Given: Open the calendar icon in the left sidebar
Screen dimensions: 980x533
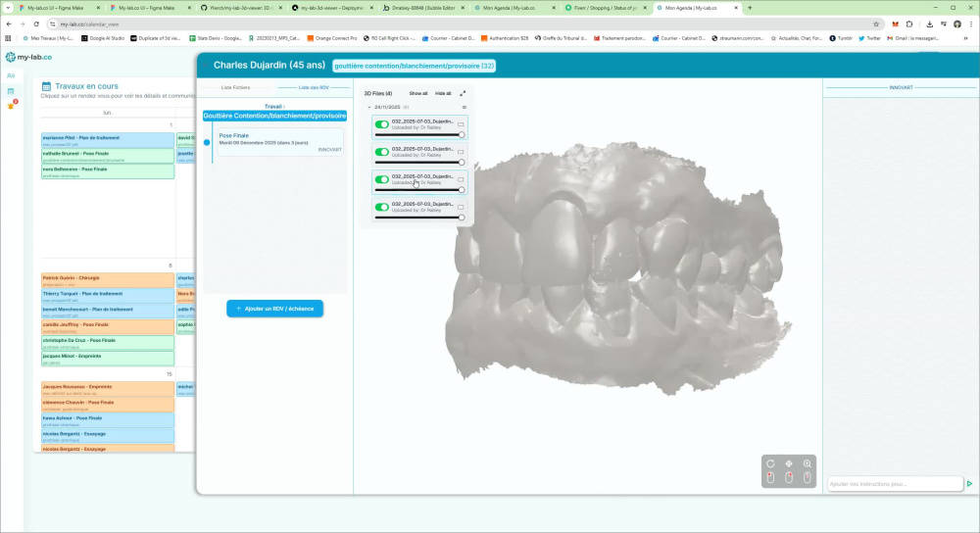Looking at the screenshot, I should tap(11, 91).
